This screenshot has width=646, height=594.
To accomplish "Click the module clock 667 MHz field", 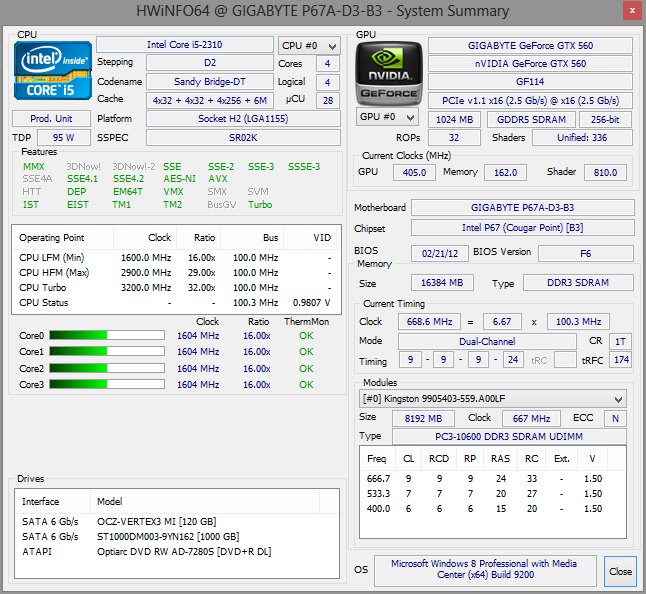I will click(x=531, y=419).
